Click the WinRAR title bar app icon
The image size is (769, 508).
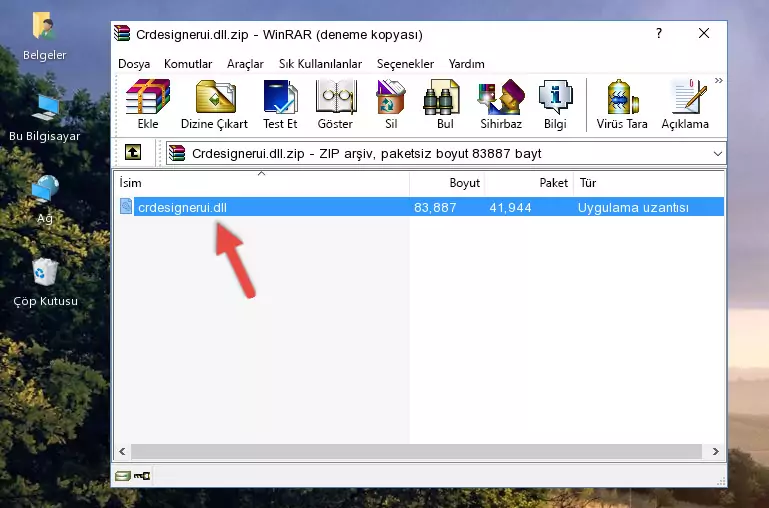pyautogui.click(x=122, y=34)
